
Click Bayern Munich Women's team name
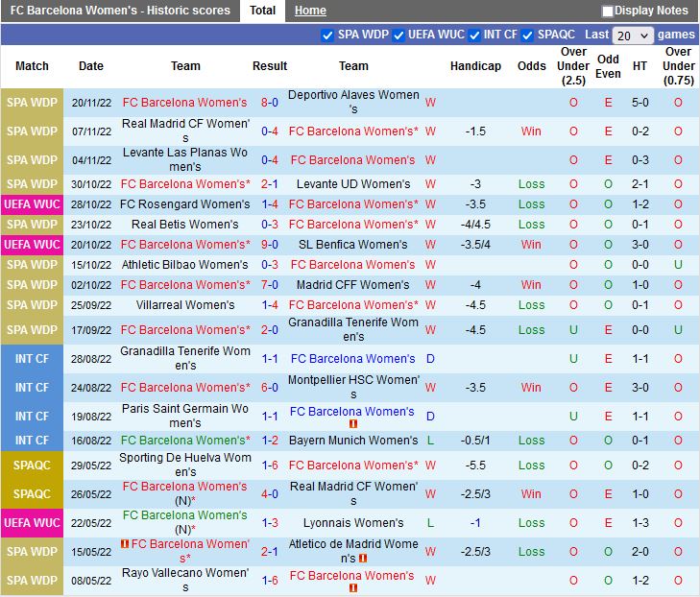pos(353,441)
